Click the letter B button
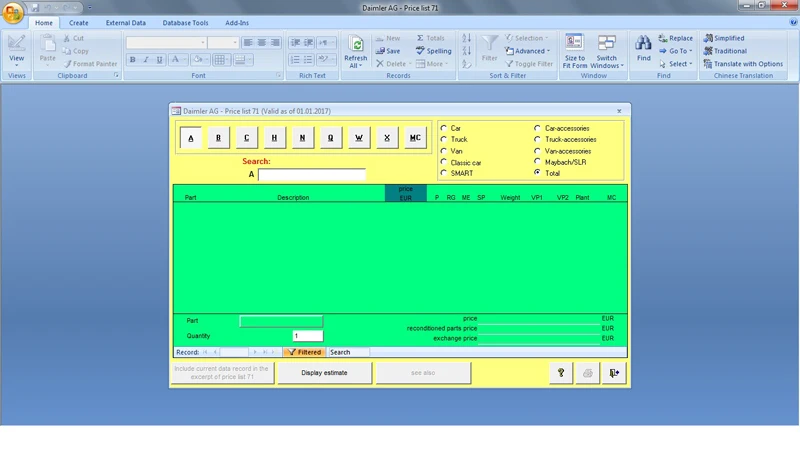This screenshot has width=800, height=450. 218,138
